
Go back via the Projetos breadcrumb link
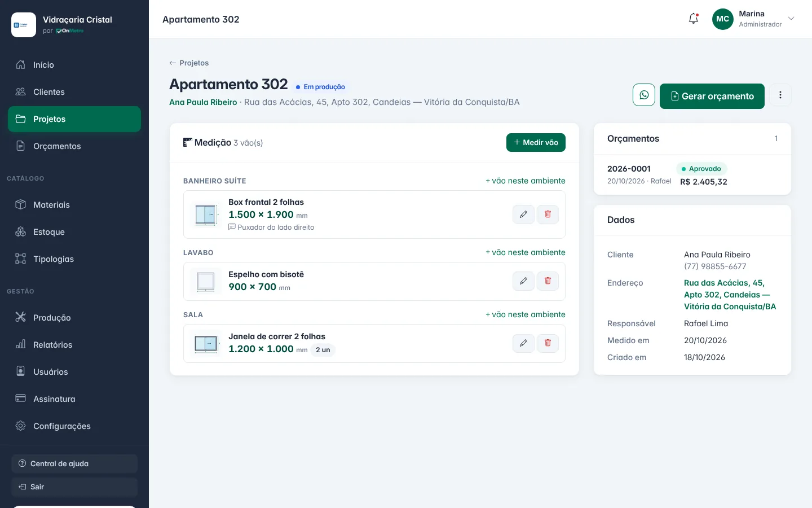pyautogui.click(x=189, y=63)
